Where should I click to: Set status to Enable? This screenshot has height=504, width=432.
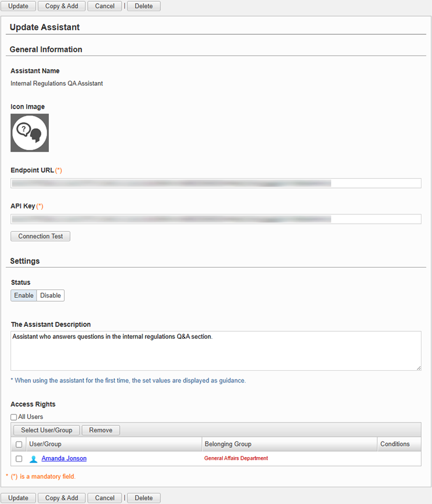[x=24, y=295]
